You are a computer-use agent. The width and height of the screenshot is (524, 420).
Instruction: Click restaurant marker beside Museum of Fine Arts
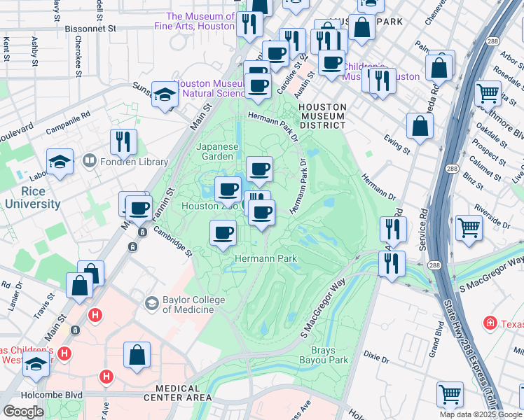[249, 25]
